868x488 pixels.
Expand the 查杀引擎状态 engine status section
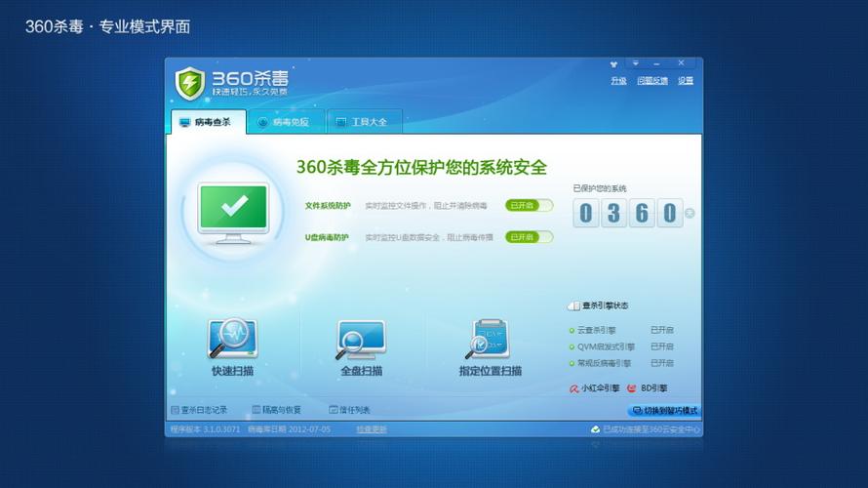pyautogui.click(x=573, y=306)
